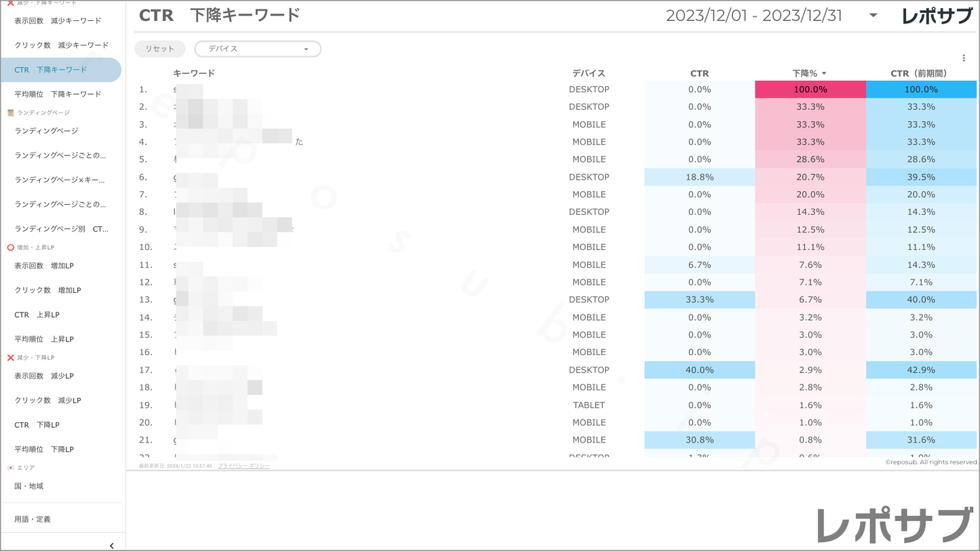Image resolution: width=980 pixels, height=551 pixels.
Task: Open the プライバシー ポリシー link
Action: pos(243,466)
